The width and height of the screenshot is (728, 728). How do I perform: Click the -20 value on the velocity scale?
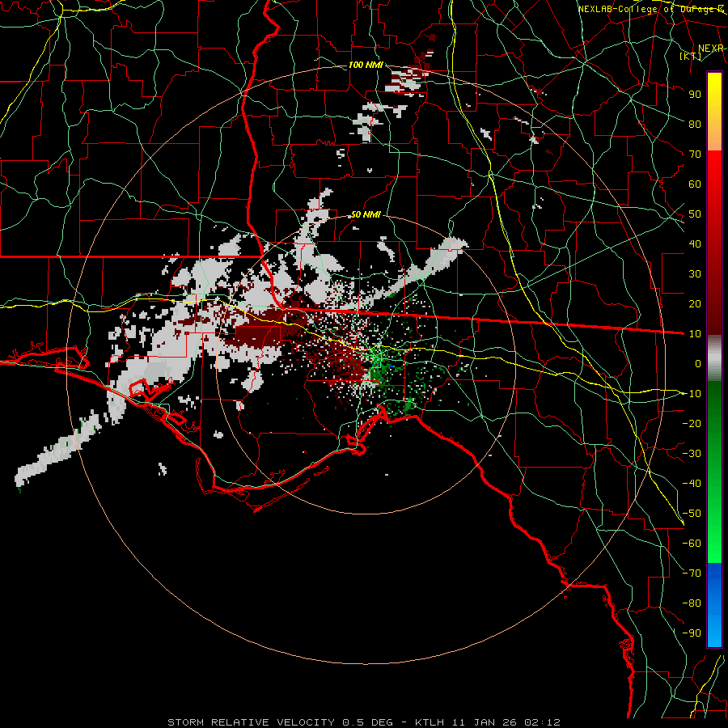[692, 423]
